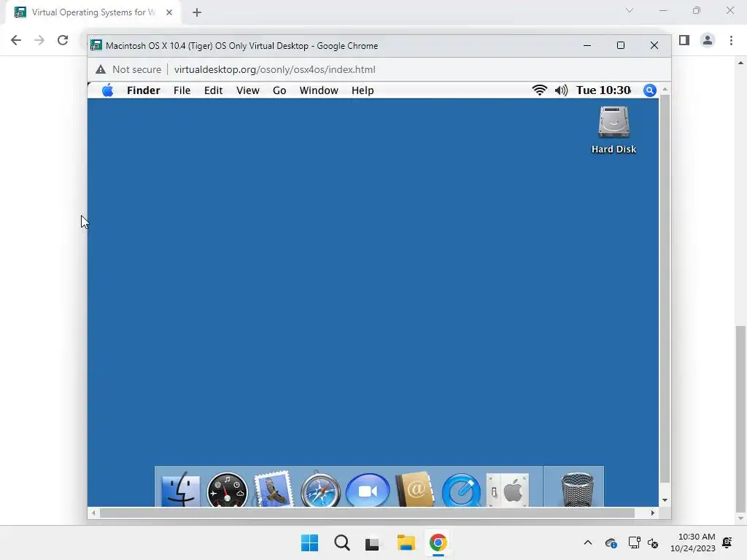Open Windows Start menu
The height and width of the screenshot is (560, 747).
309,542
